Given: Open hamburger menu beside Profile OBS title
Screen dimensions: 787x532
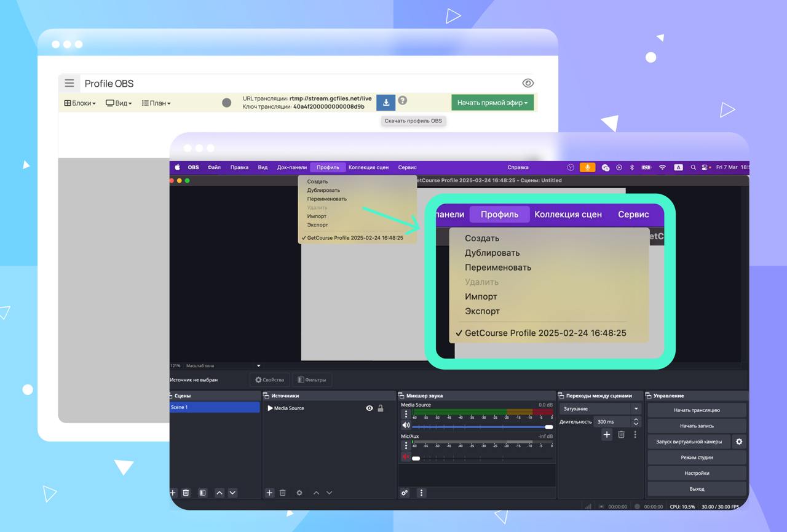Looking at the screenshot, I should pos(69,83).
